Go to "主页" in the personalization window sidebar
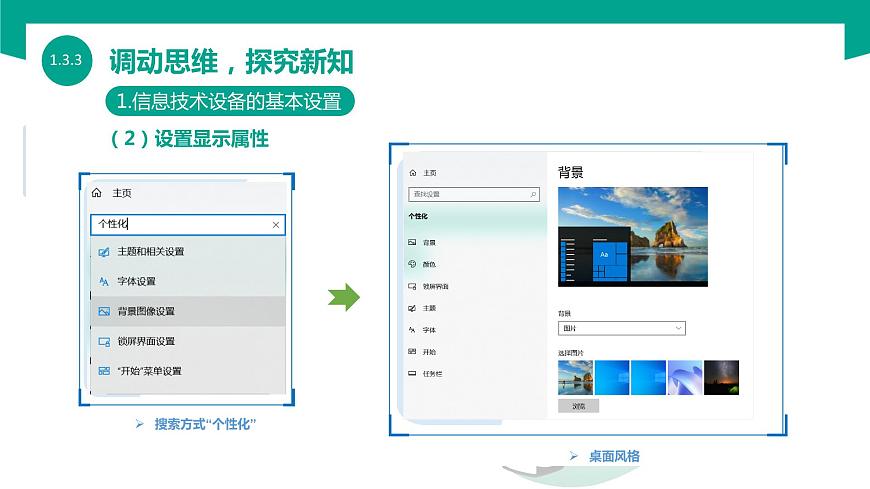The image size is (870, 489). [429, 173]
